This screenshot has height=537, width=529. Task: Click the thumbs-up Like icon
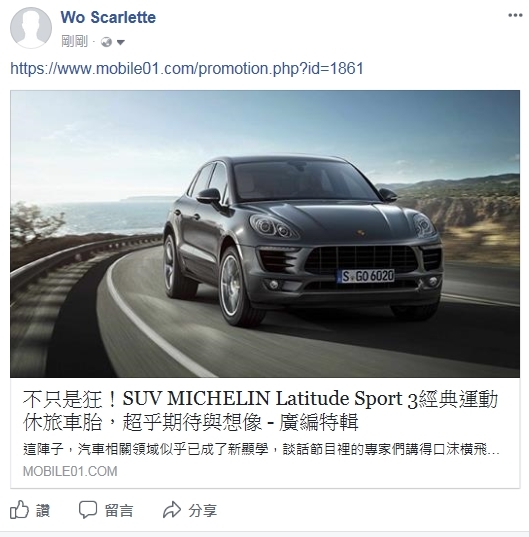tap(19, 510)
